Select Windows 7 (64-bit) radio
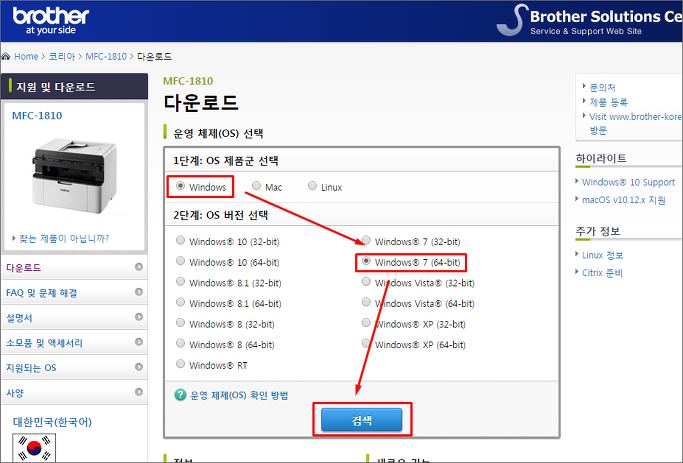The width and height of the screenshot is (683, 463). pos(366,261)
